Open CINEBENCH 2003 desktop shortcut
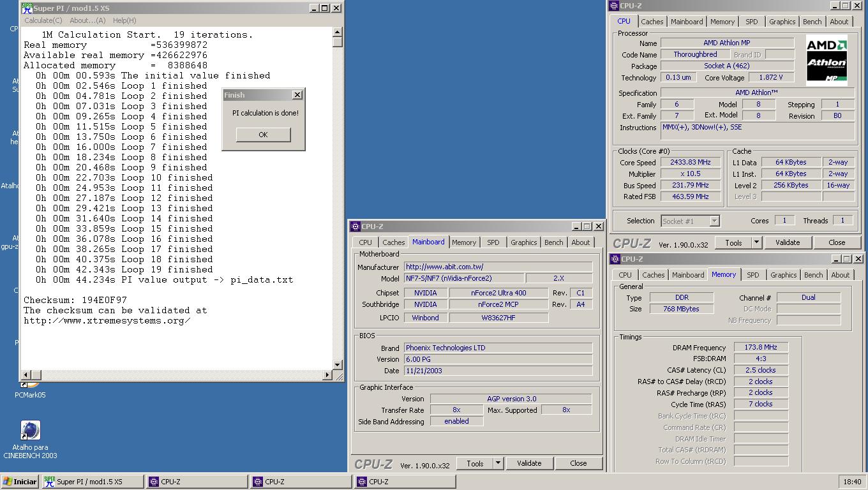The height and width of the screenshot is (490, 868). click(30, 438)
